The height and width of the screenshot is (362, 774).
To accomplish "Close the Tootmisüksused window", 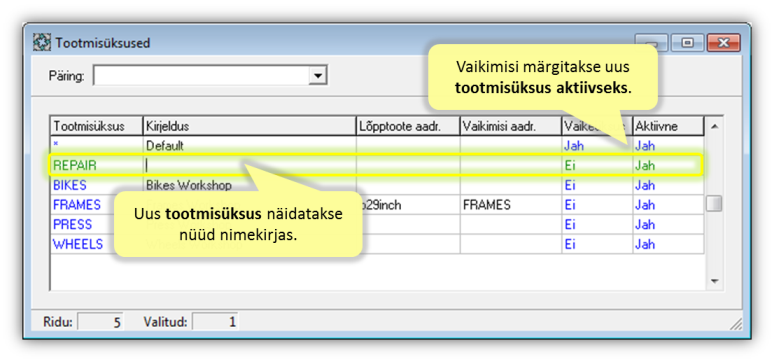I will coord(723,43).
